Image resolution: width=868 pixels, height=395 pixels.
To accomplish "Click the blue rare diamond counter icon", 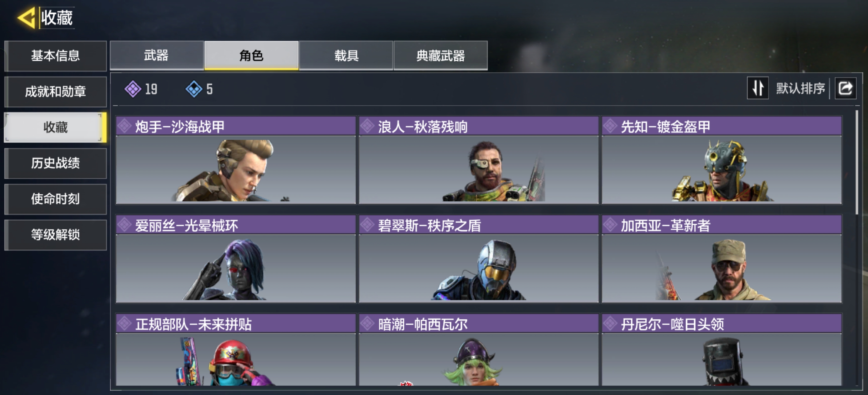I will [194, 89].
